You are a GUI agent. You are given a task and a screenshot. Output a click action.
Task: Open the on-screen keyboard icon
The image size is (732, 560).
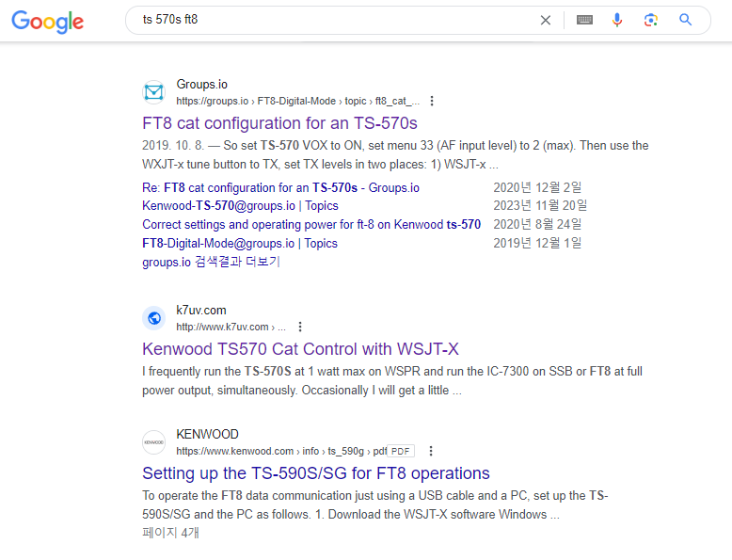[584, 20]
